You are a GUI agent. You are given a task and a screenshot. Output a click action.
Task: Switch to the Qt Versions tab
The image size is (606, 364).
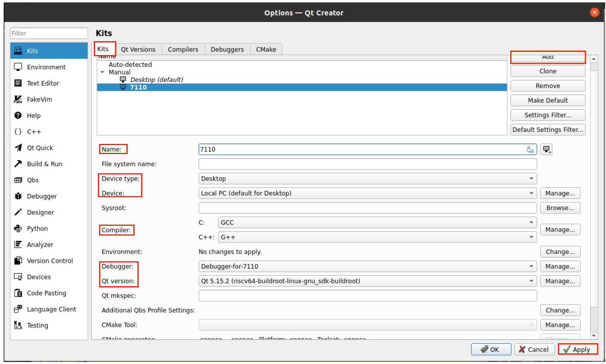click(138, 49)
